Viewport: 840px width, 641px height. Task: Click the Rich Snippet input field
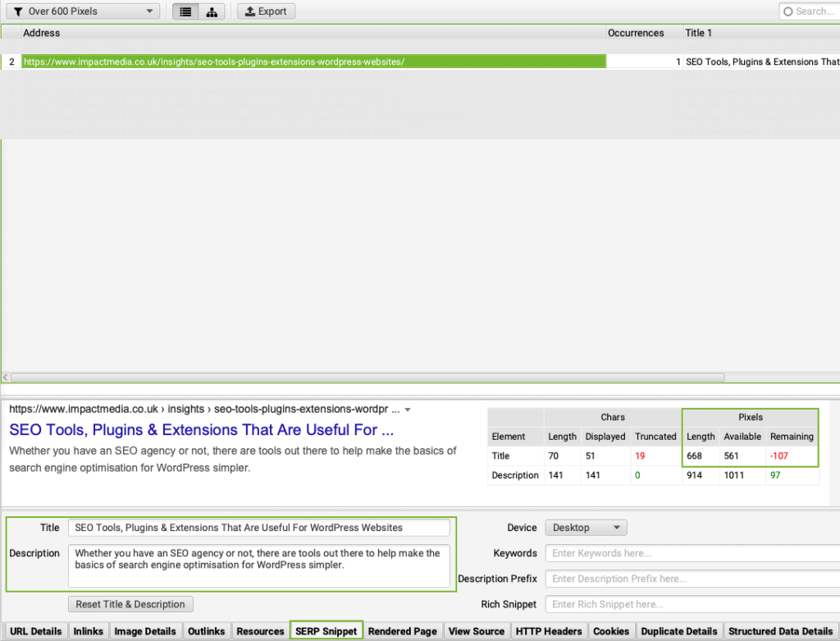coord(692,605)
